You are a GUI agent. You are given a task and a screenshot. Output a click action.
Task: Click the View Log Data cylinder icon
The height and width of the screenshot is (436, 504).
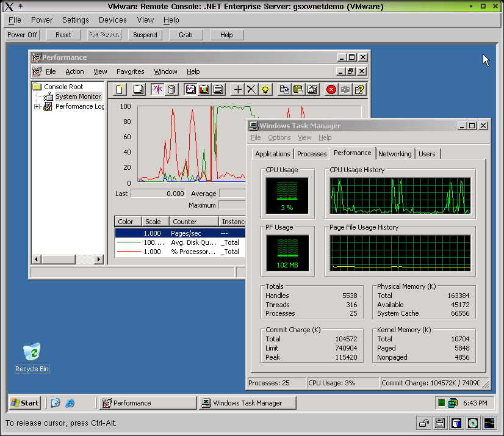171,89
